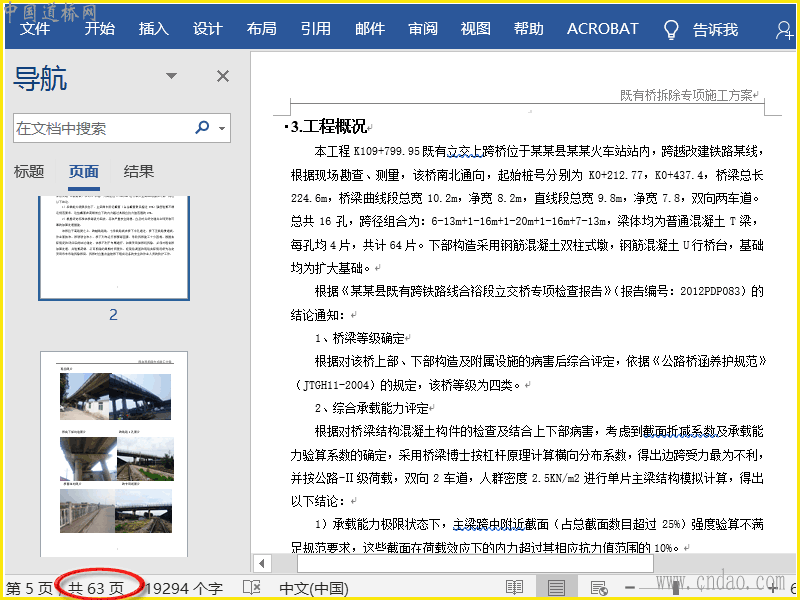Click the header text 既有桥拆除专项施工方案

(x=686, y=95)
